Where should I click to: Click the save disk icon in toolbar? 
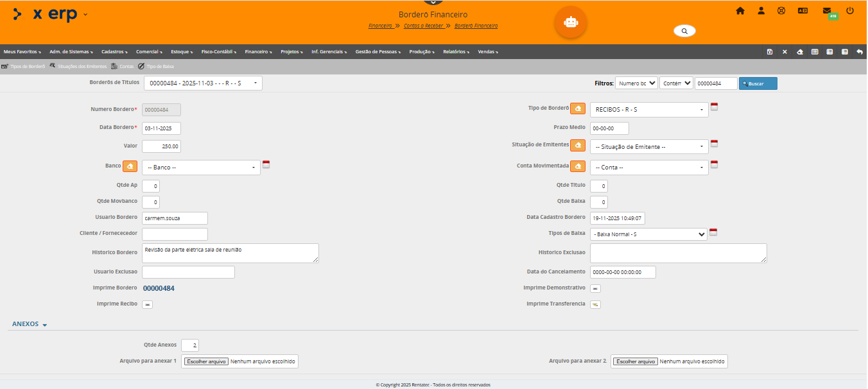click(770, 52)
